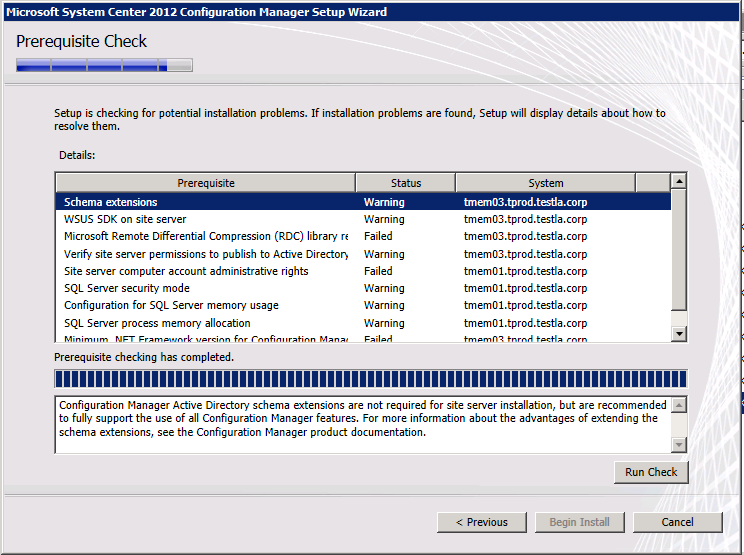Click the wizard title bar
This screenshot has width=744, height=555.
[x=372, y=12]
